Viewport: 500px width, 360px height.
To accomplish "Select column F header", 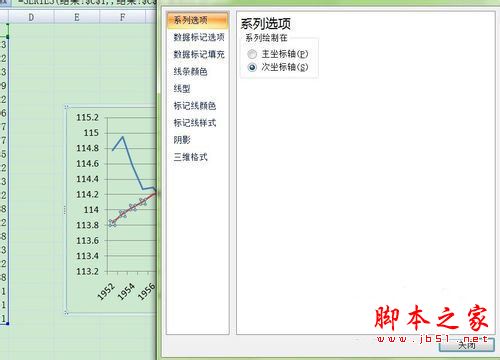I will coord(122,17).
